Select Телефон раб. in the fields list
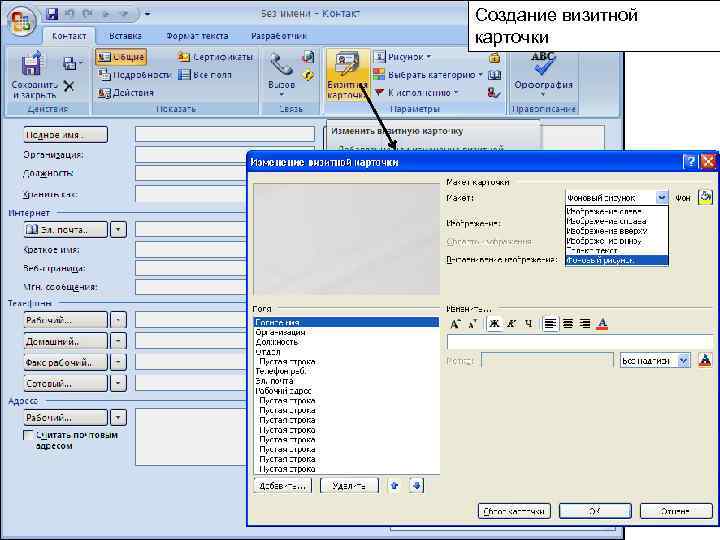Screen dimensions: 720x540 click(346, 371)
